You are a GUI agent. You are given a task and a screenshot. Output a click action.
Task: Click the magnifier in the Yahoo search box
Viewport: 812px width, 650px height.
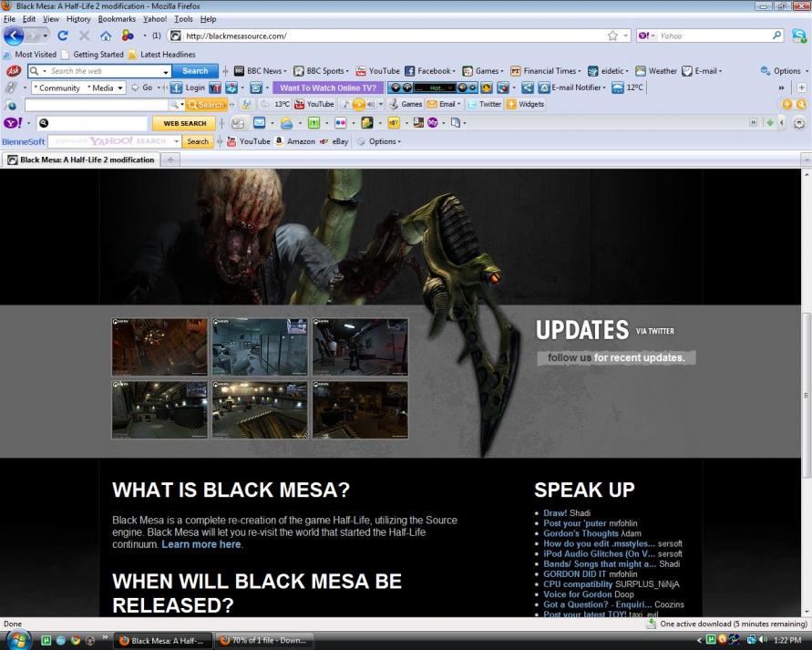click(776, 36)
